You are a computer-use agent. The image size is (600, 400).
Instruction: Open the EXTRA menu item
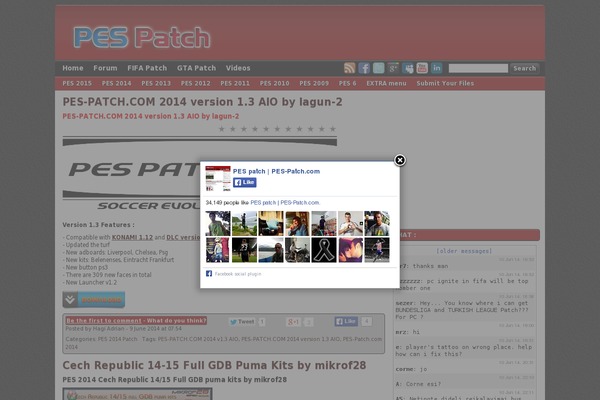click(386, 83)
